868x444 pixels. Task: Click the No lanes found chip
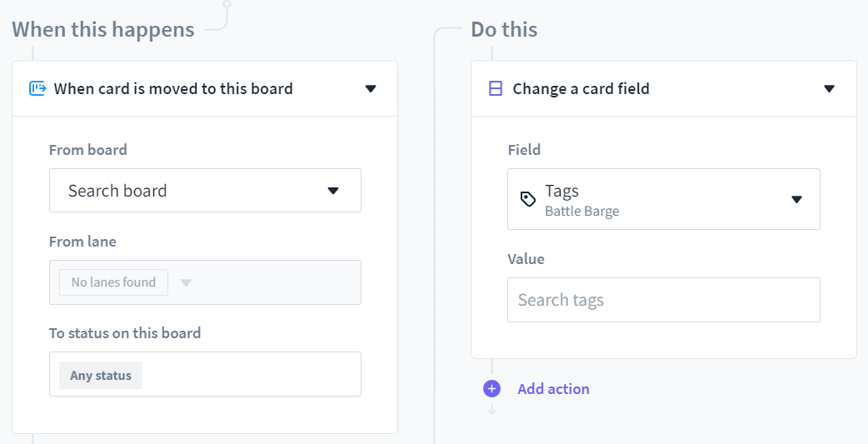(x=113, y=282)
